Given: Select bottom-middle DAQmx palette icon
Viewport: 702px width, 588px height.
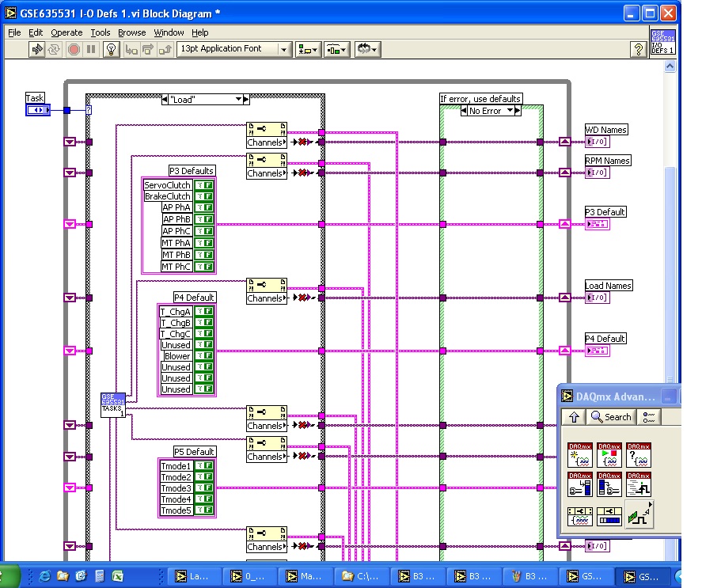Looking at the screenshot, I should (609, 517).
